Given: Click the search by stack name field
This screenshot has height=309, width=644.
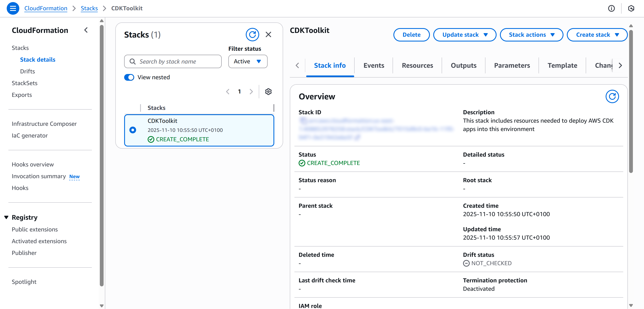Looking at the screenshot, I should 173,61.
